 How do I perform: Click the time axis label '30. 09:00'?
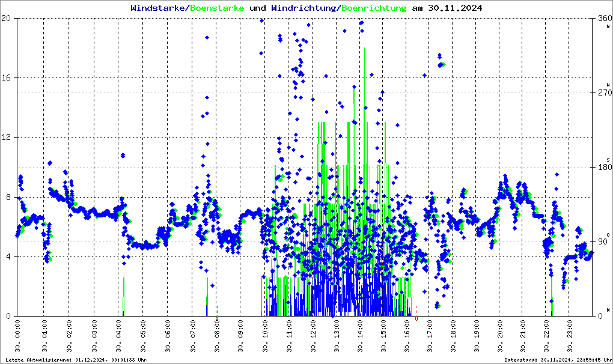click(240, 336)
